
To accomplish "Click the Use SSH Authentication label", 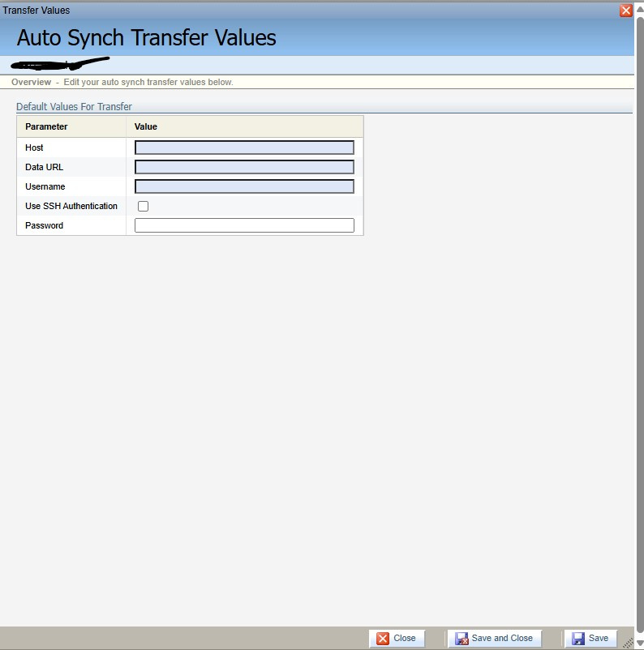I will tap(71, 206).
